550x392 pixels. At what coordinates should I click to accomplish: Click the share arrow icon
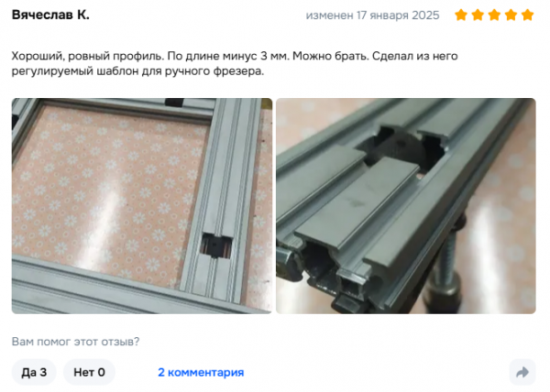pyautogui.click(x=522, y=372)
